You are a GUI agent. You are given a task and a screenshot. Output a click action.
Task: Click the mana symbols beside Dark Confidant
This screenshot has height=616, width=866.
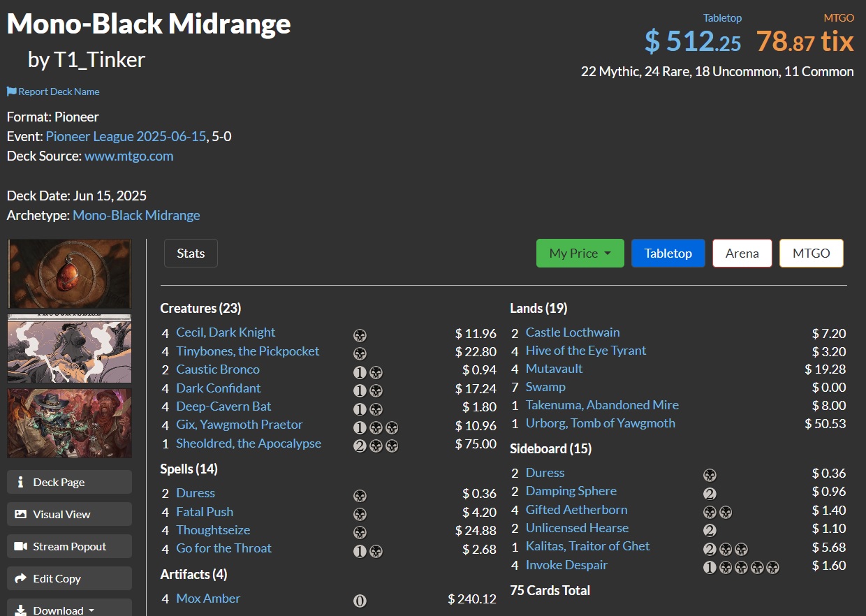pyautogui.click(x=368, y=390)
